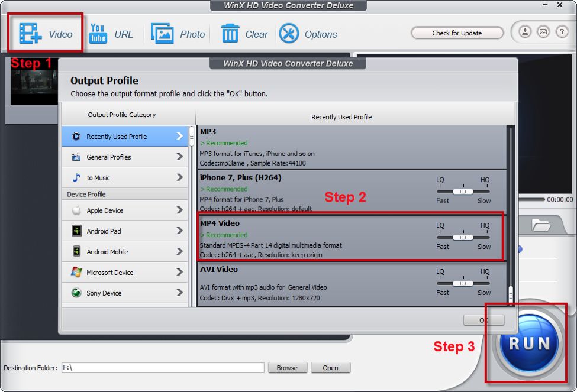Click the Sony Device category label
577x392 pixels.
[104, 293]
